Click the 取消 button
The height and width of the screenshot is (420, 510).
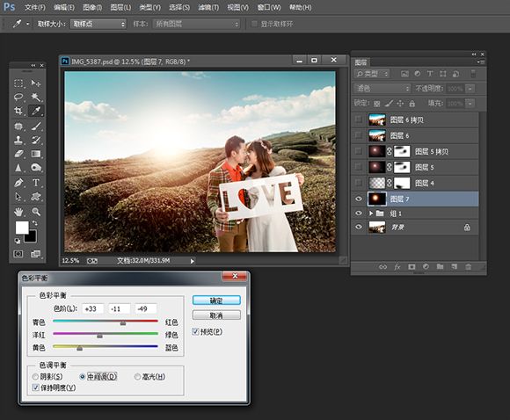(x=216, y=315)
